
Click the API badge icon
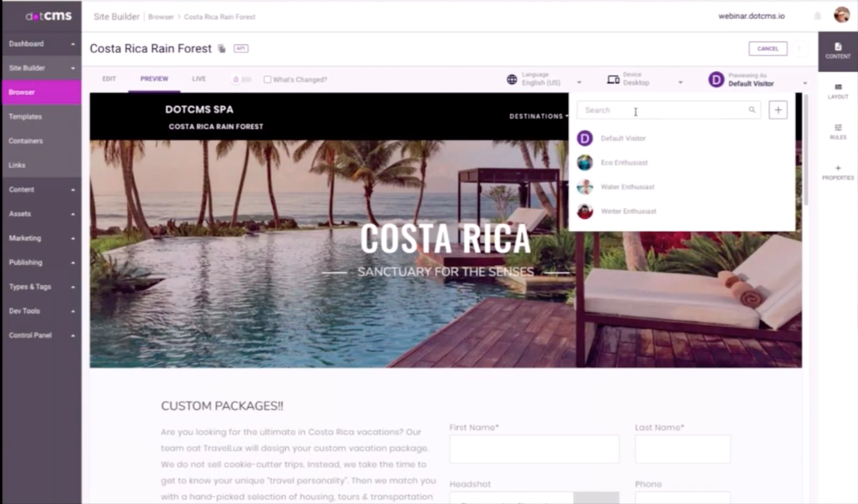click(x=241, y=48)
